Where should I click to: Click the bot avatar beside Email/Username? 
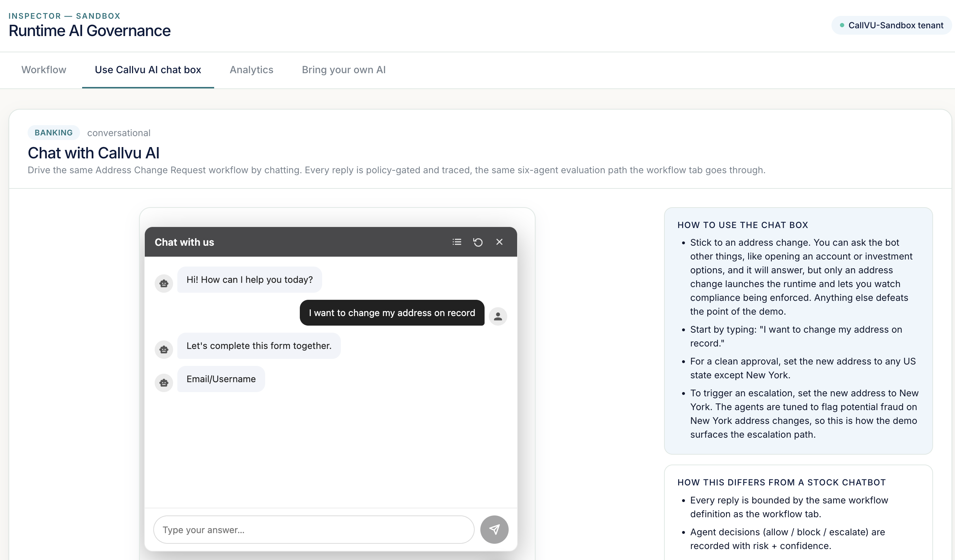coord(164,383)
